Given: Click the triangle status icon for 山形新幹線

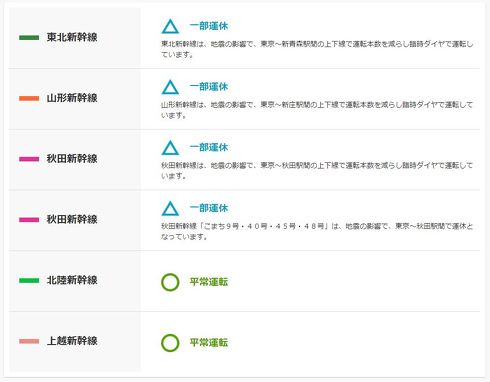Looking at the screenshot, I should (170, 87).
